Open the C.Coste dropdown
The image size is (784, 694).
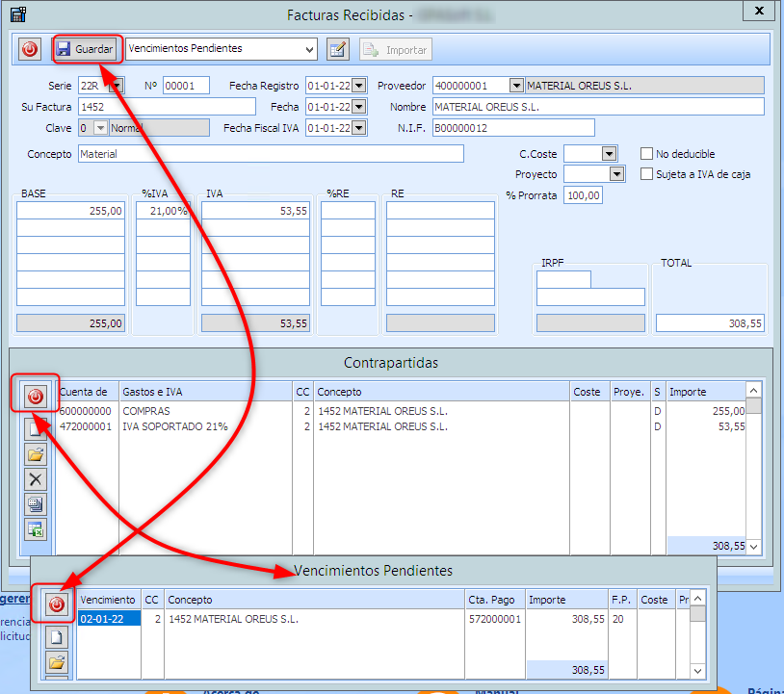609,154
